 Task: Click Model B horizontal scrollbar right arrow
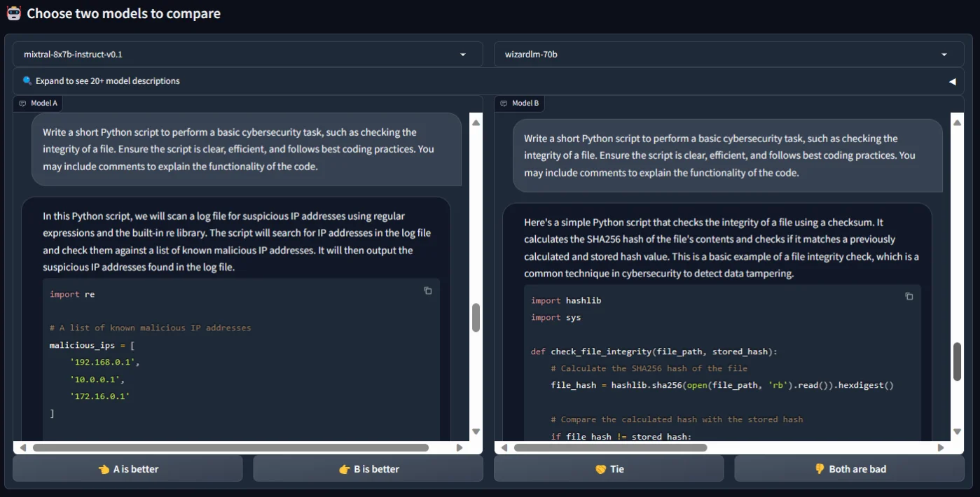[x=941, y=447]
